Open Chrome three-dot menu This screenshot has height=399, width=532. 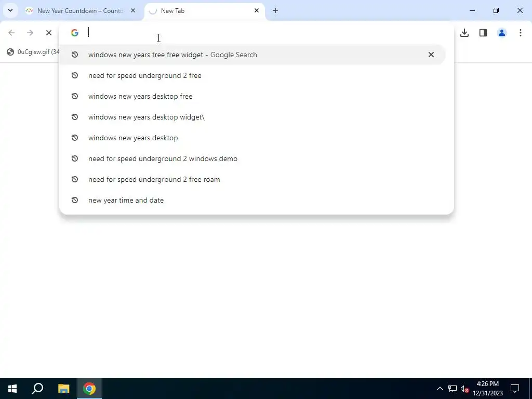[521, 33]
